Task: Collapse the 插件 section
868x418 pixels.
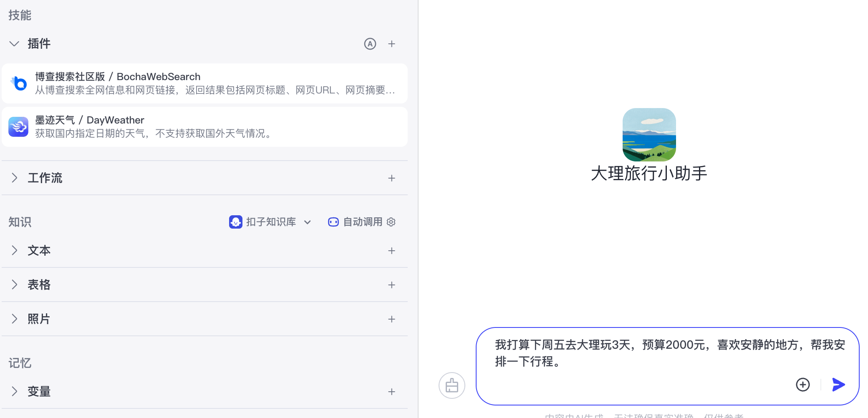Action: [15, 44]
